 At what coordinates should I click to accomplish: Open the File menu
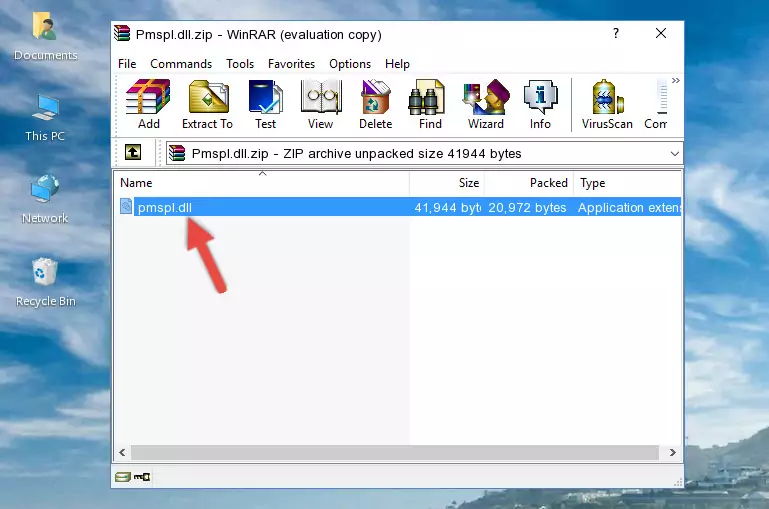tap(127, 64)
